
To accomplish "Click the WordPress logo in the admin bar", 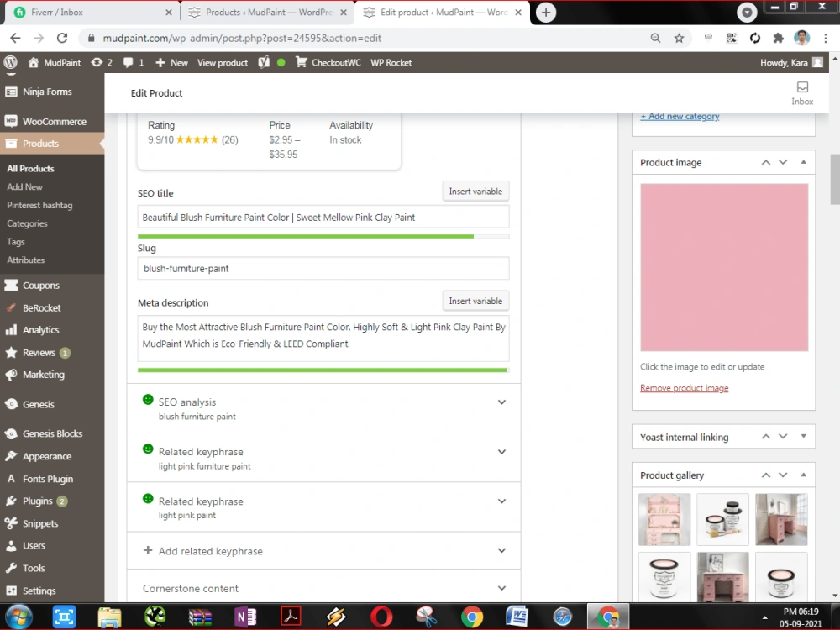I will (11, 62).
